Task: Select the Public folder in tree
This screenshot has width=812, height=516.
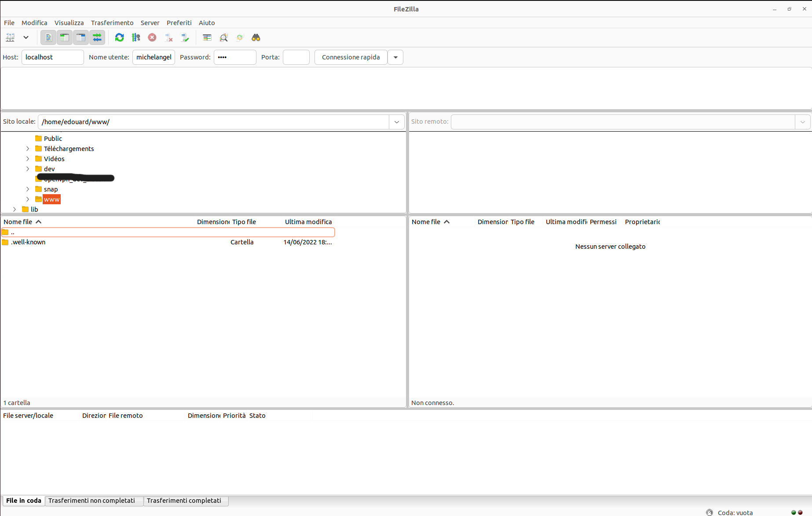Action: [x=53, y=139]
